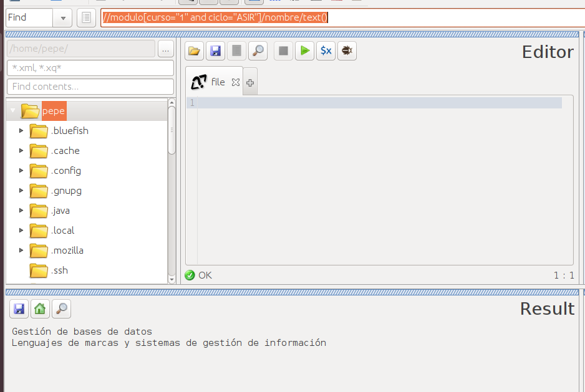Image resolution: width=585 pixels, height=392 pixels.
Task: Open the Result panel magnifier search
Action: [x=62, y=309]
